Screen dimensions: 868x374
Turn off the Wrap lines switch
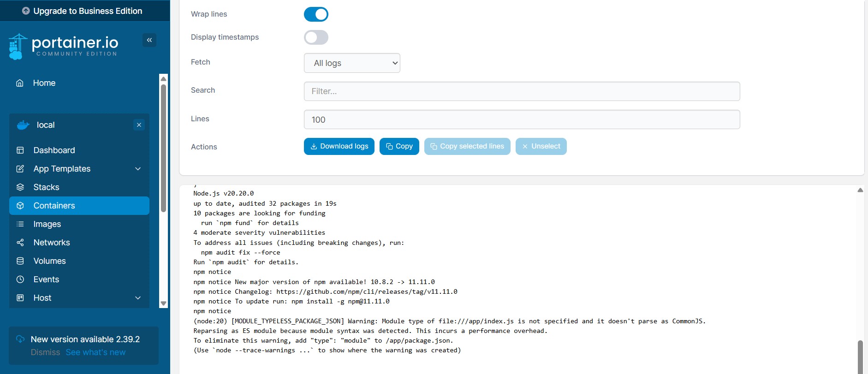[x=316, y=14]
